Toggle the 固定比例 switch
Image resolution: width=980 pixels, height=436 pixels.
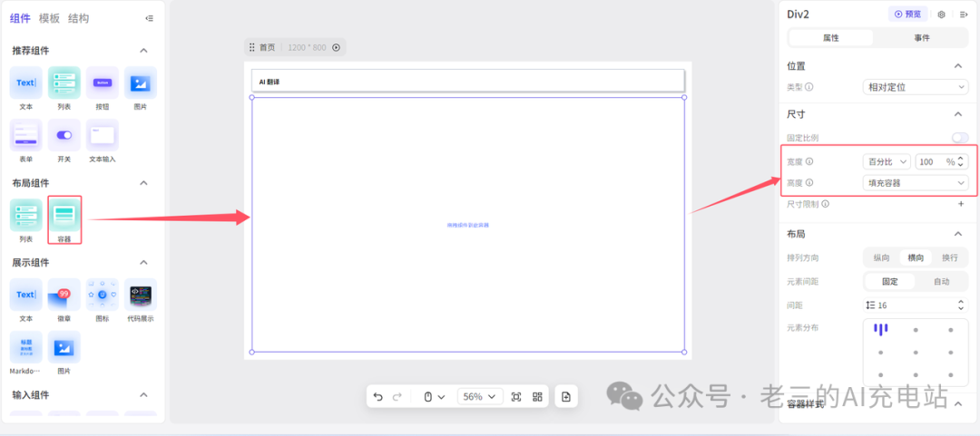point(960,138)
